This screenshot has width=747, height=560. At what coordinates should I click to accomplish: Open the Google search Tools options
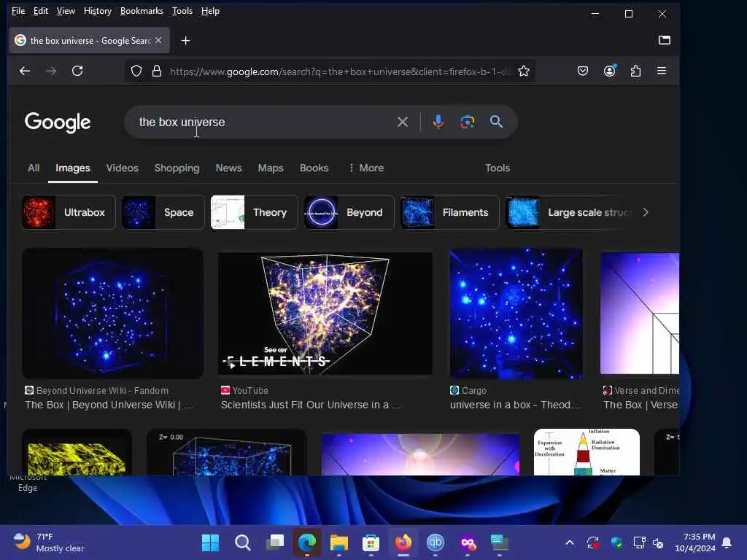[498, 168]
